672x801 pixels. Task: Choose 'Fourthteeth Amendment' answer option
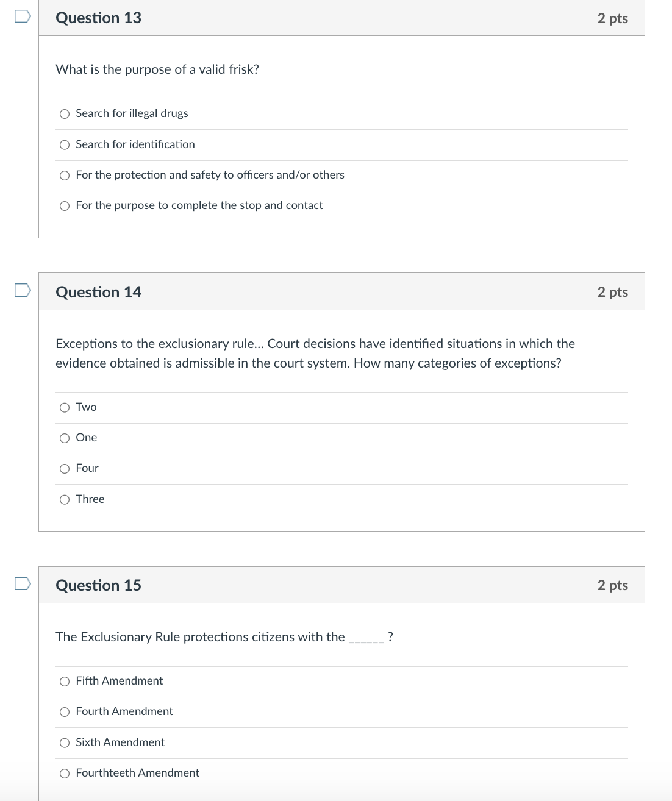(x=64, y=773)
